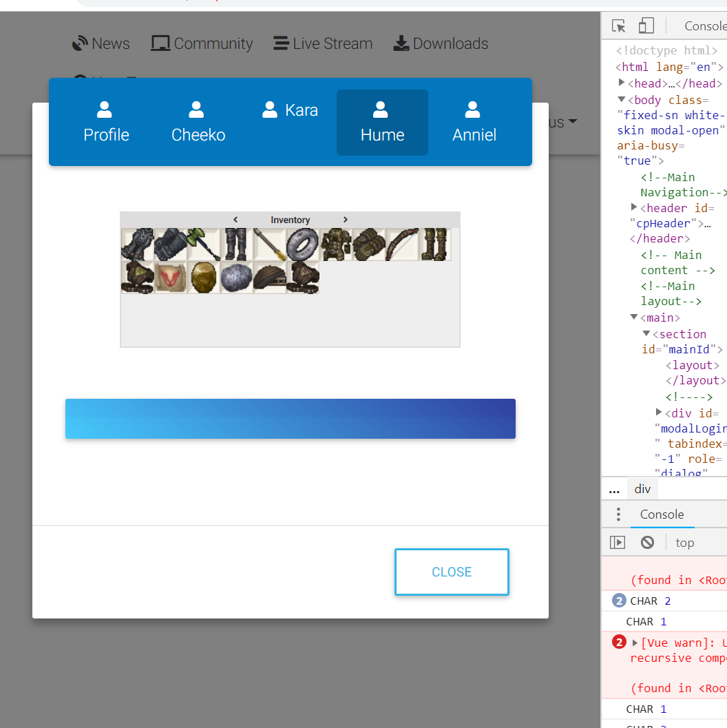727x728 pixels.
Task: Go to previous inventory page arrow
Action: (x=235, y=220)
